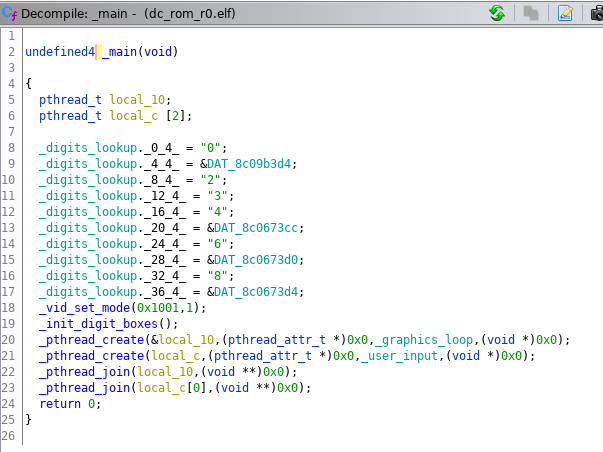Click _pthread_join on line 22
Image resolution: width=603 pixels, height=452 pixels.
pos(85,372)
